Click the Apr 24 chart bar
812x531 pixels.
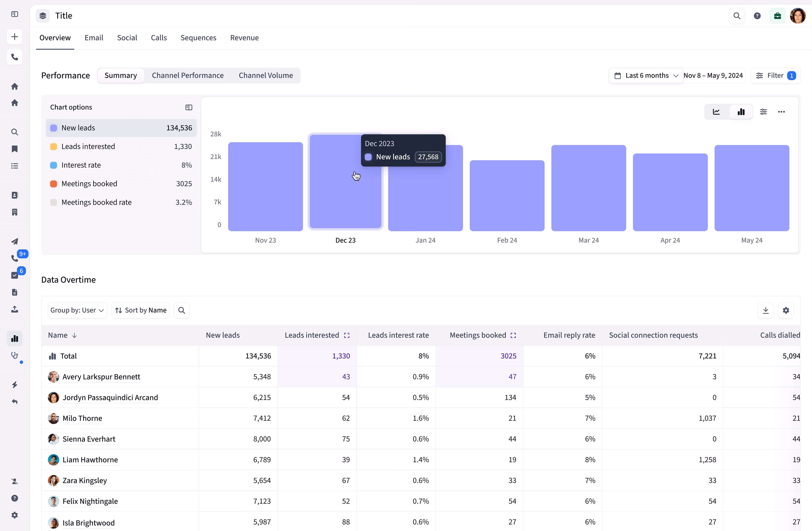(x=670, y=193)
